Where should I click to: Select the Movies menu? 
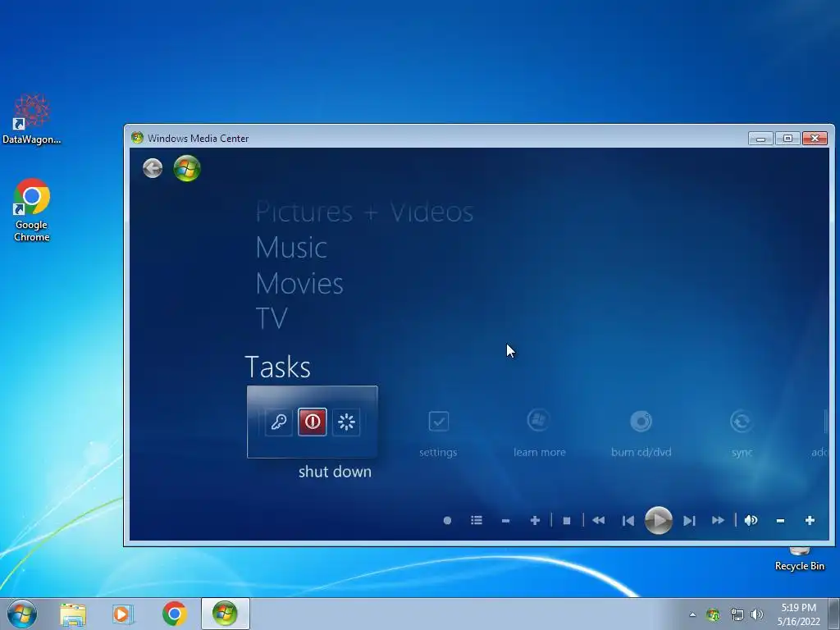coord(299,283)
